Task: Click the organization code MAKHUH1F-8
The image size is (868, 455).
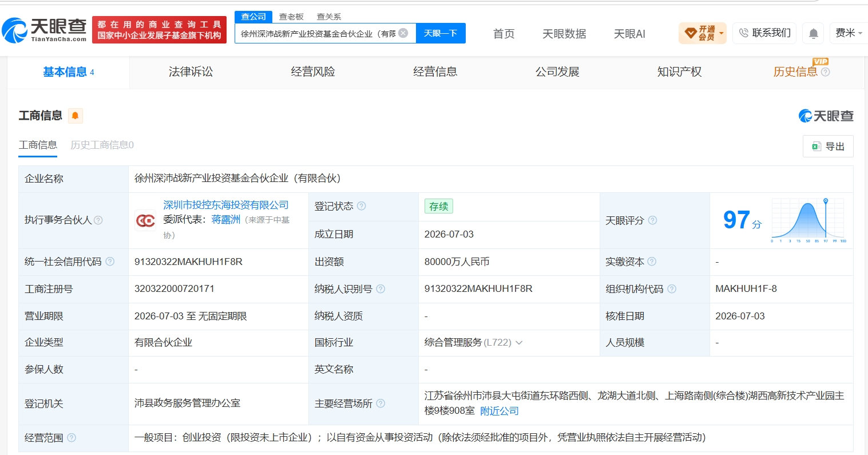Action: click(746, 289)
